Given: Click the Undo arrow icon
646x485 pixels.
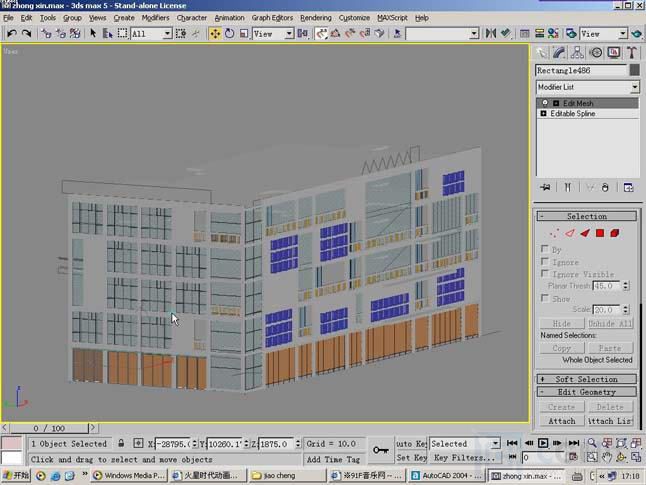Looking at the screenshot, I should (x=12, y=33).
